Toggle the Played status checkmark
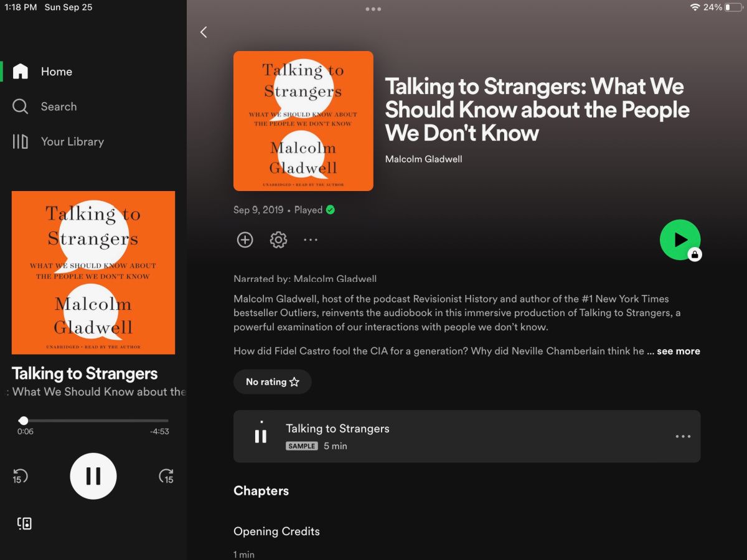747x560 pixels. tap(330, 210)
